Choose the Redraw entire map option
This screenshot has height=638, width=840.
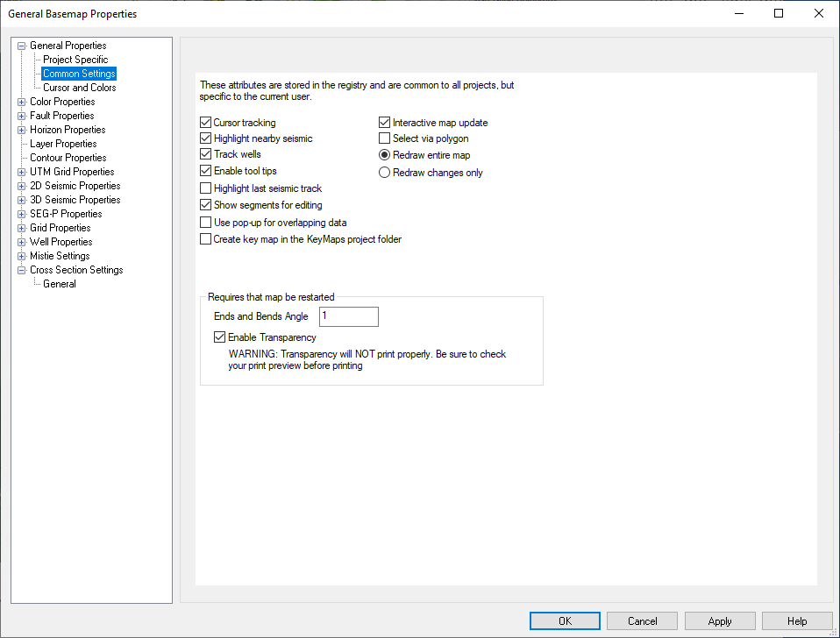(x=385, y=155)
